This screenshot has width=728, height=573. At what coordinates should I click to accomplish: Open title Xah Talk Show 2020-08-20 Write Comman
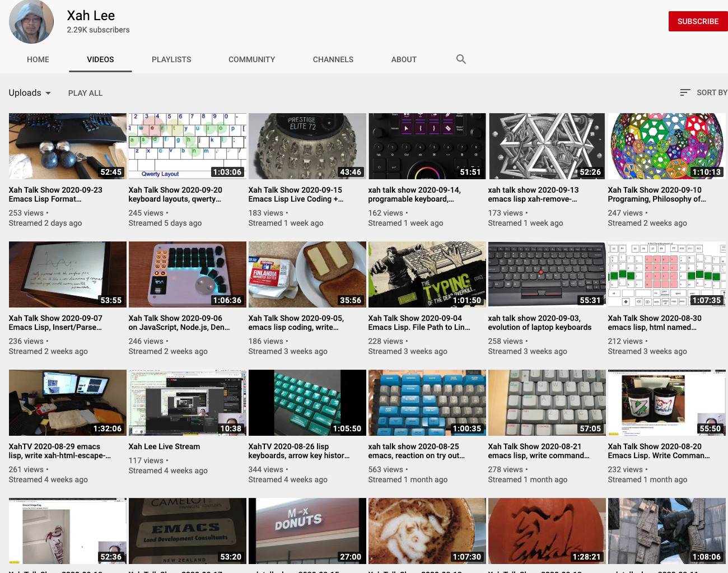tap(659, 451)
